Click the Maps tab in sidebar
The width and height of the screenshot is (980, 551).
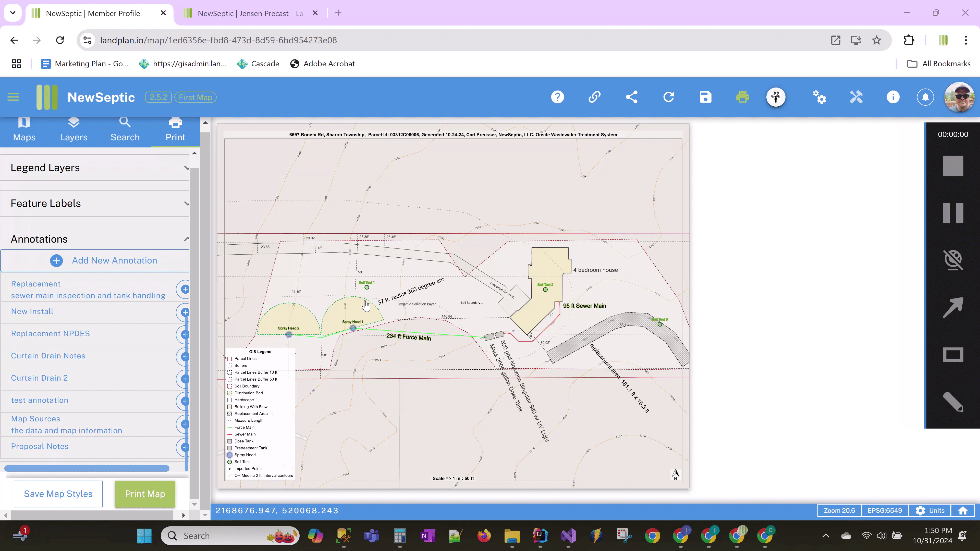pyautogui.click(x=24, y=129)
